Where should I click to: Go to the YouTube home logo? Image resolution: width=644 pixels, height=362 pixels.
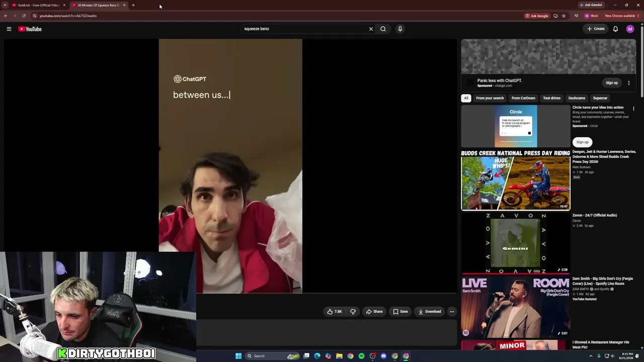30,29
